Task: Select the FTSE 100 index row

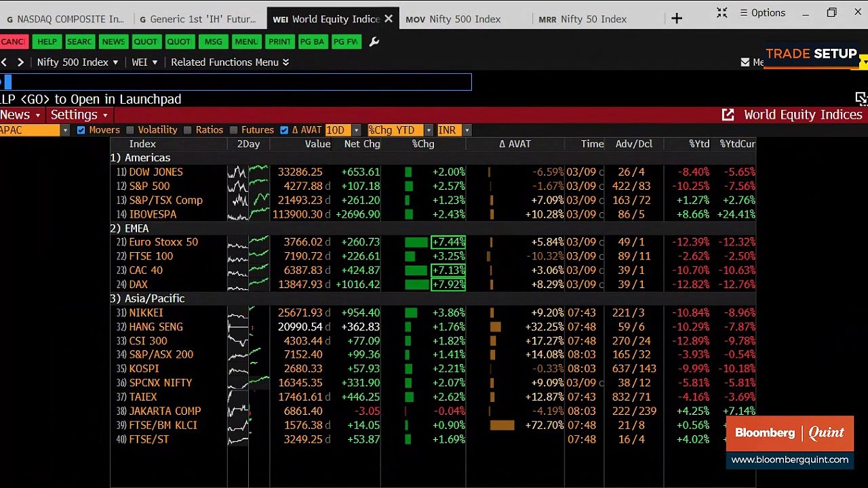Action: 433,256
